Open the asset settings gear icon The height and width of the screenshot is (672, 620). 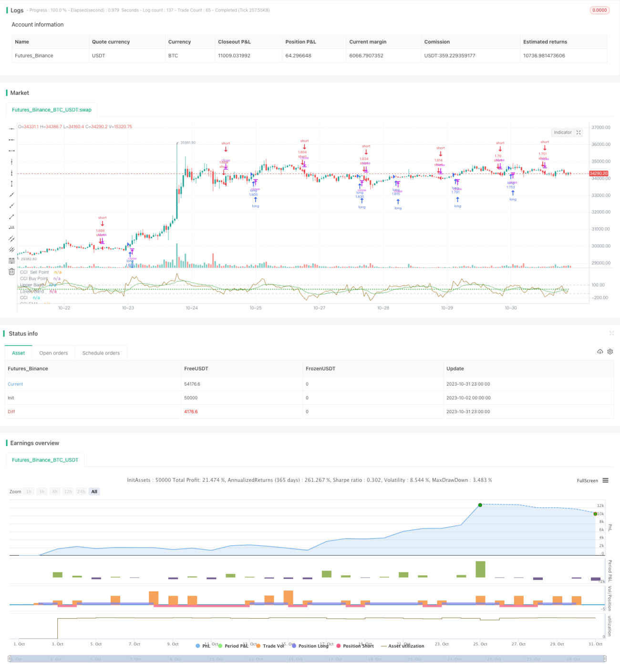tap(610, 352)
